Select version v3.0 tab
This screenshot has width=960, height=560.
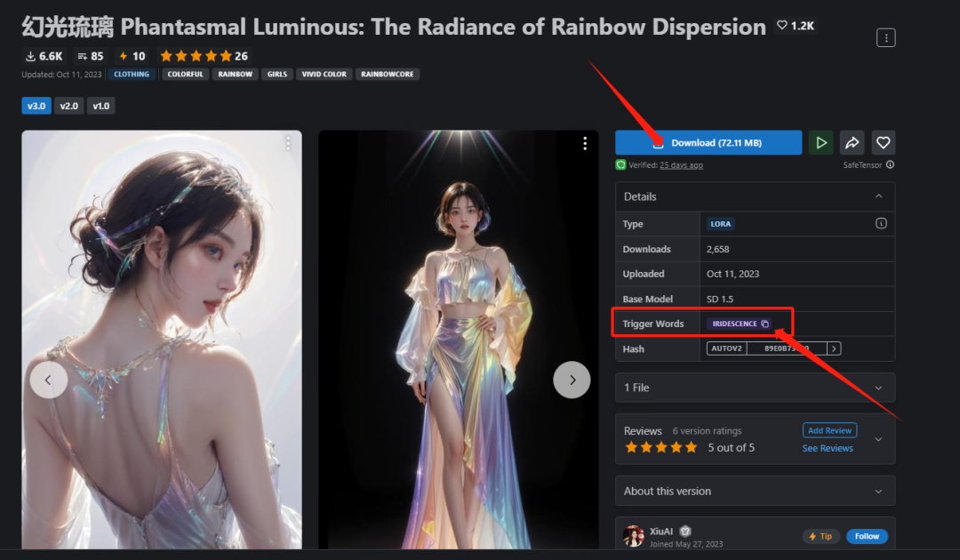[x=36, y=106]
